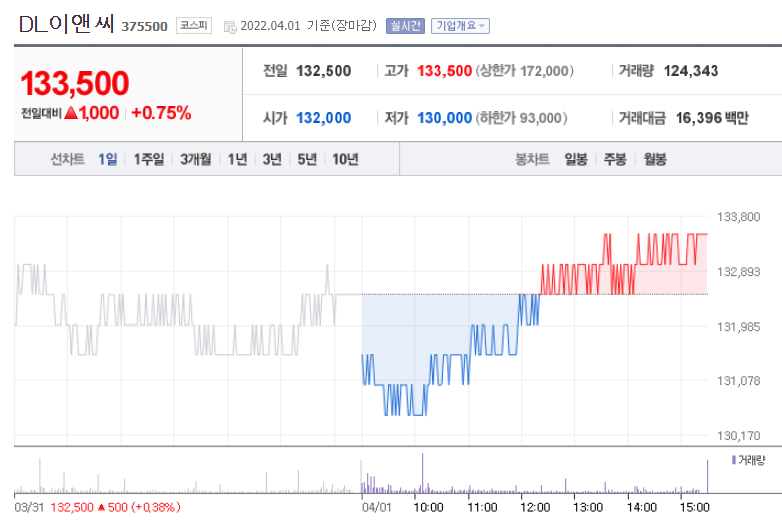Screen dimensions: 782x522
Task: Click the 131,078 y-axis label
Action: click(739, 381)
